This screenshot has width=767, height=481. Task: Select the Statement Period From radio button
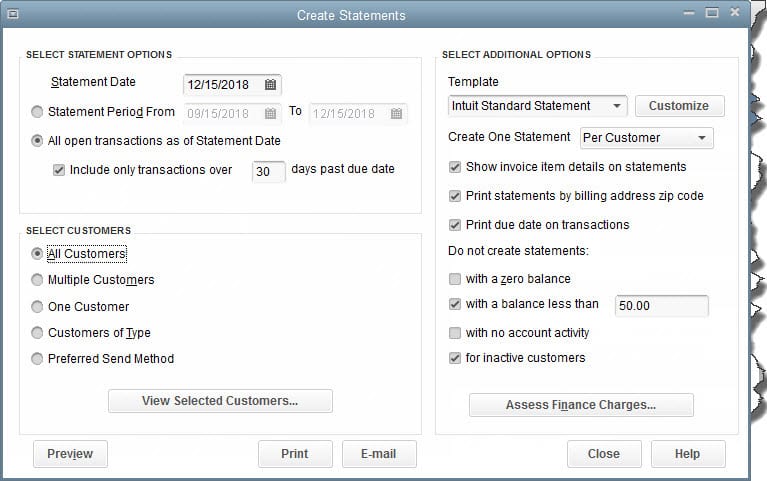38,113
